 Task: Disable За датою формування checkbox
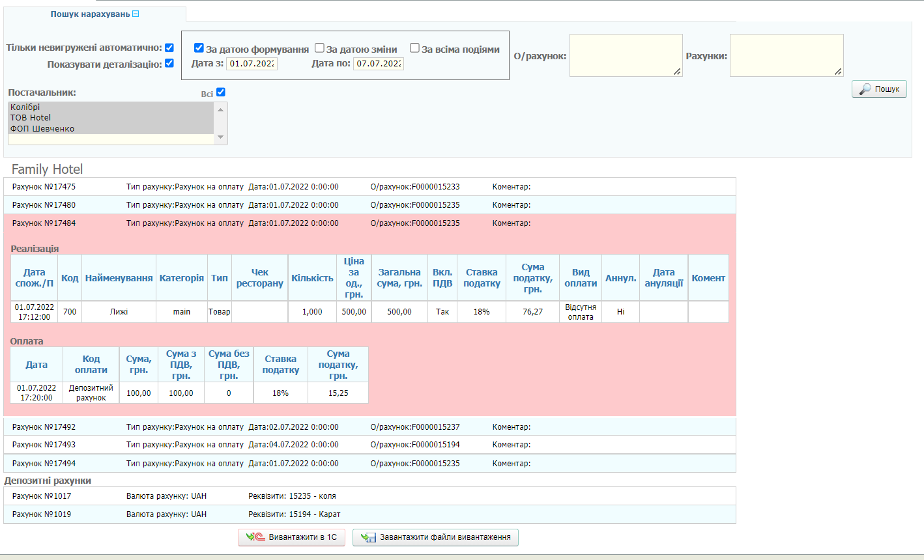pos(199,48)
